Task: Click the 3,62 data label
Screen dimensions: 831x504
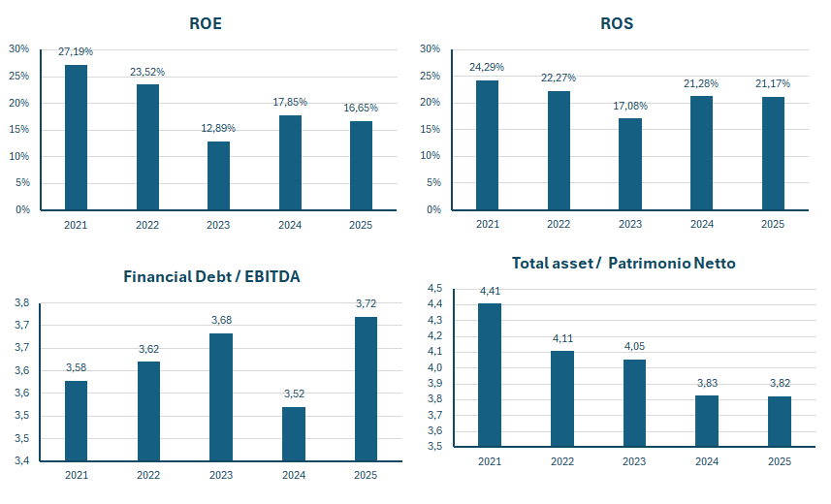Action: [x=149, y=349]
